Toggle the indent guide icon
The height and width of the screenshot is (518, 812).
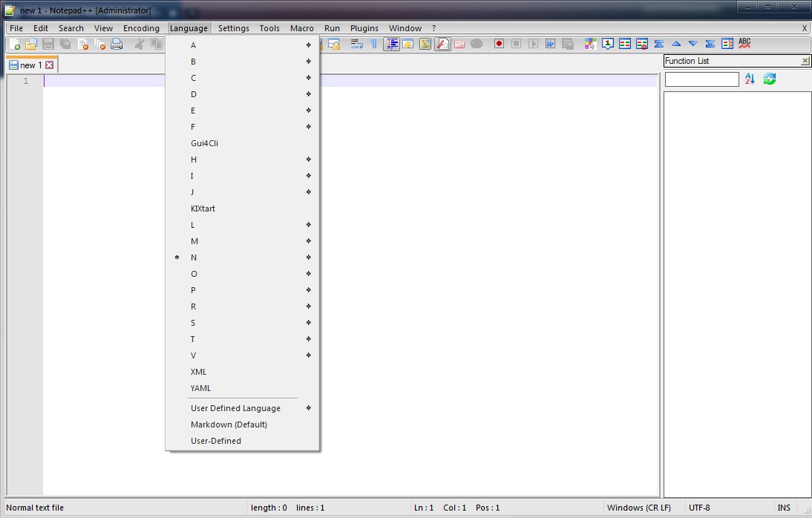tap(391, 44)
